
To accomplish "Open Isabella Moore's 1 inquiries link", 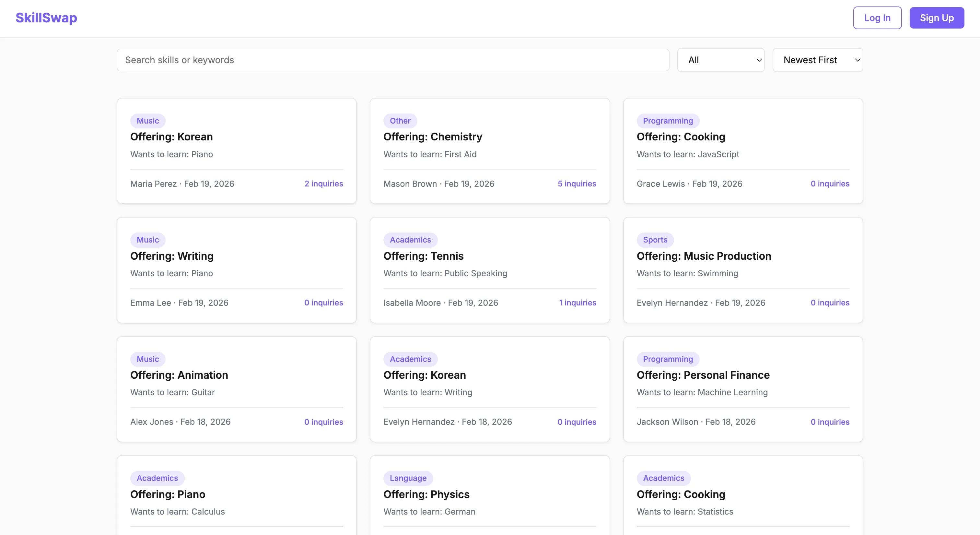I will coord(577,303).
